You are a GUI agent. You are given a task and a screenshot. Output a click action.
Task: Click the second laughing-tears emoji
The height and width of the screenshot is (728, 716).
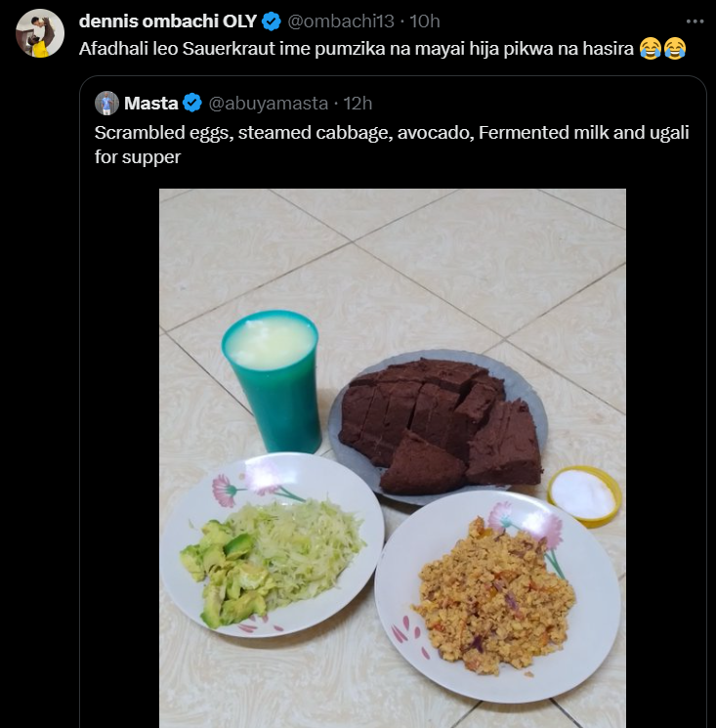(674, 49)
